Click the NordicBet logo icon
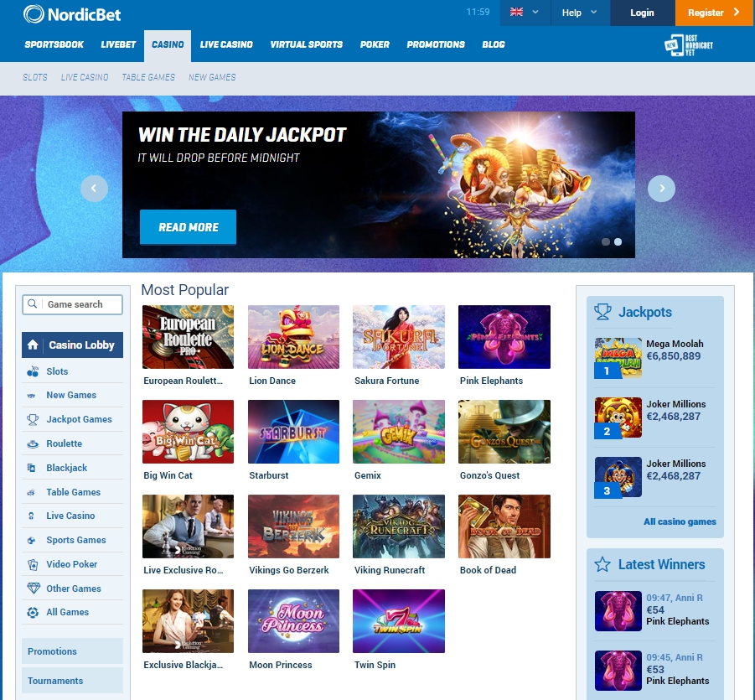 34,14
